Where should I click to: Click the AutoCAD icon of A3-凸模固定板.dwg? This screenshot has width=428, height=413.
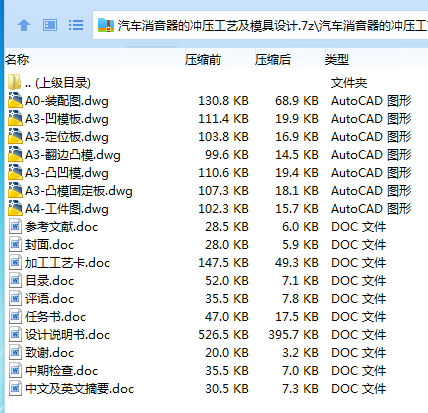(x=15, y=190)
